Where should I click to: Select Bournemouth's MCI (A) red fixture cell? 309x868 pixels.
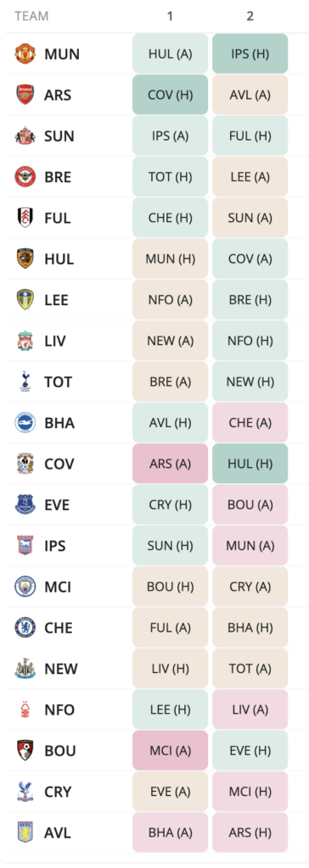pyautogui.click(x=171, y=750)
